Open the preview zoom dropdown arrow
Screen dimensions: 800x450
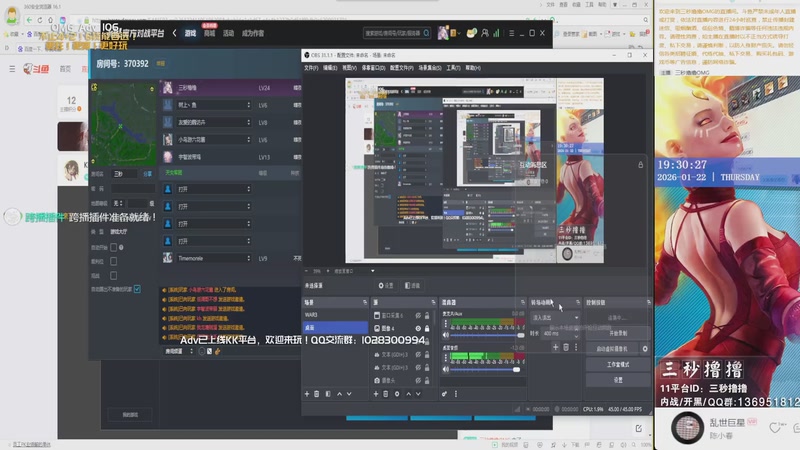point(372,271)
